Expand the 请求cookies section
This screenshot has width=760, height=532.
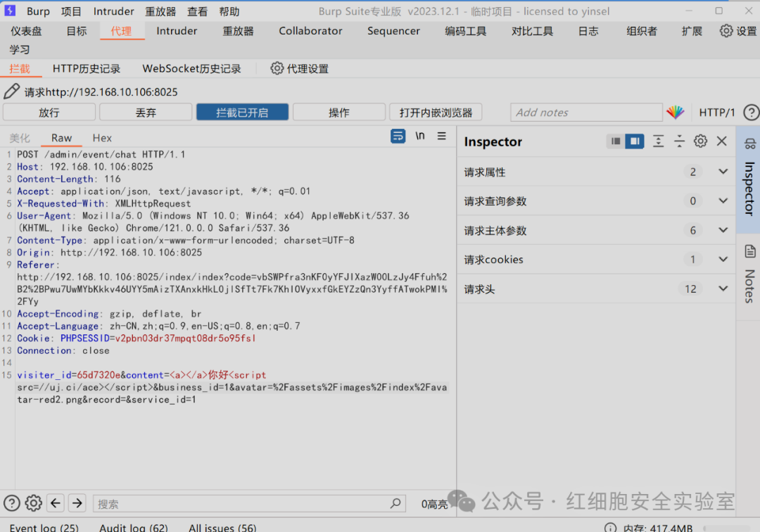click(x=723, y=259)
